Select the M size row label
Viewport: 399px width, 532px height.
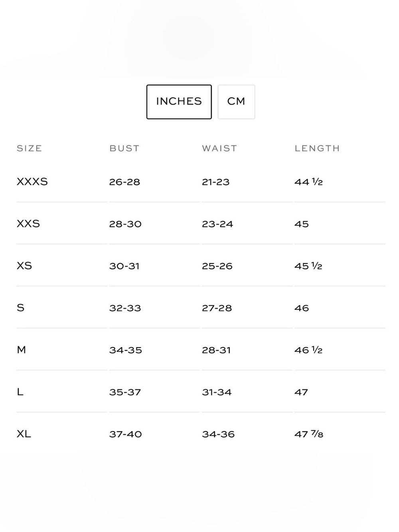22,350
